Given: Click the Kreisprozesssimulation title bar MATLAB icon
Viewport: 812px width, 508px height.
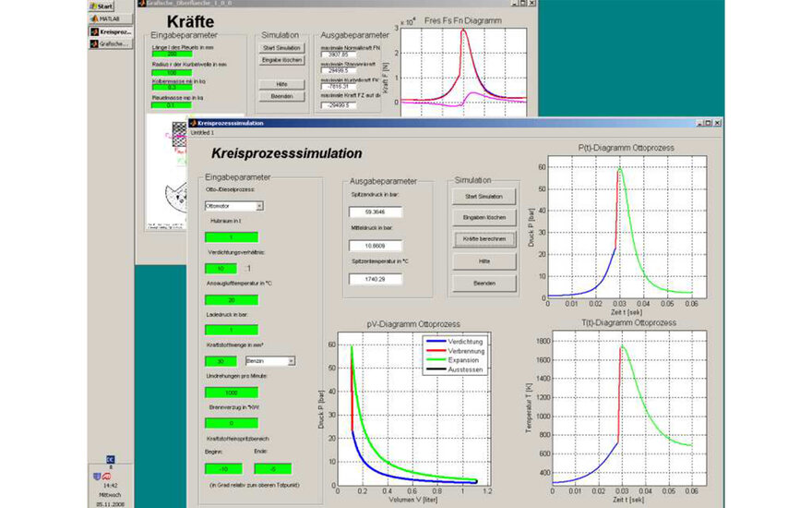Looking at the screenshot, I should click(x=193, y=123).
